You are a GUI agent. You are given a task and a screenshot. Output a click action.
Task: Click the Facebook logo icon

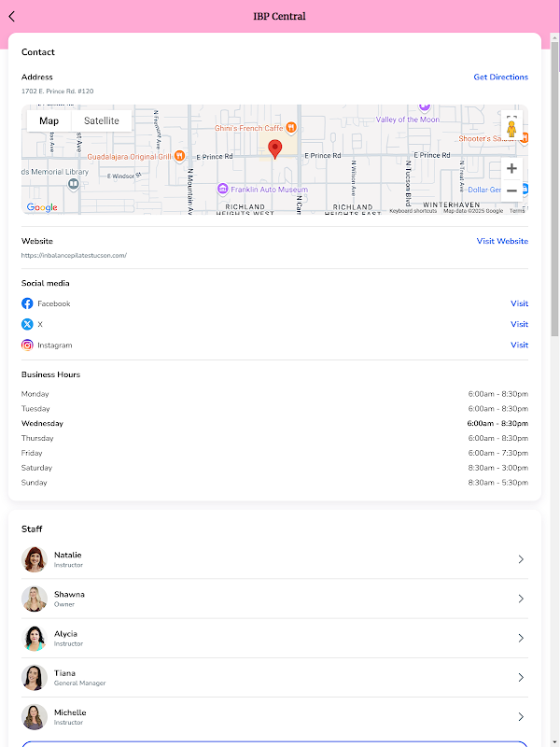point(27,303)
